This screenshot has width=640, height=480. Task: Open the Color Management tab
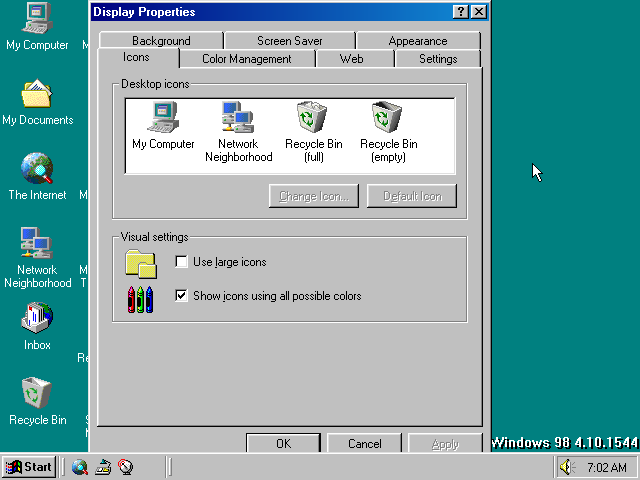247,59
